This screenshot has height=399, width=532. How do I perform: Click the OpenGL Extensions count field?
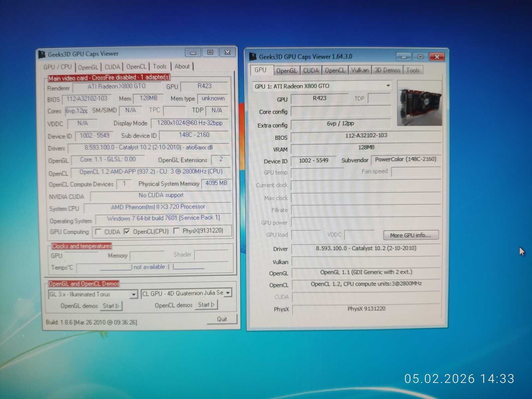[221, 160]
